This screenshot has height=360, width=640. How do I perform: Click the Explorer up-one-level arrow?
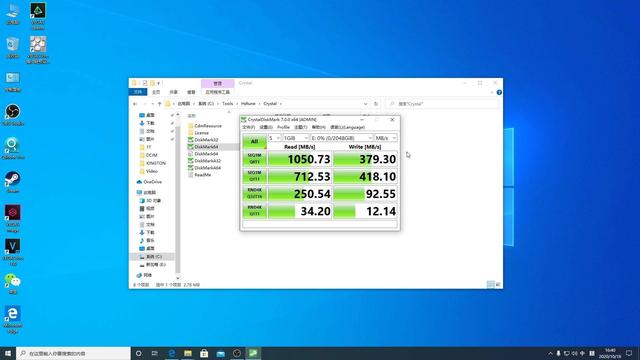point(160,104)
